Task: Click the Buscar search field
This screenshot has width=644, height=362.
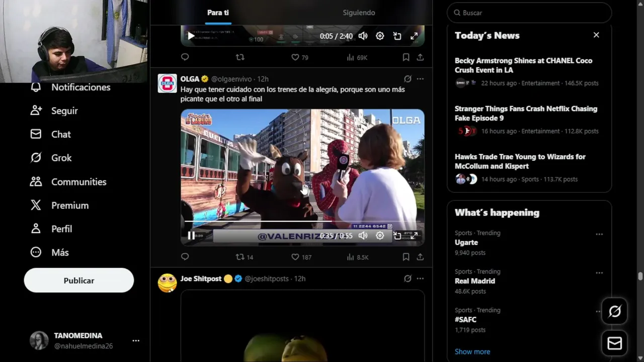Action: [x=529, y=13]
